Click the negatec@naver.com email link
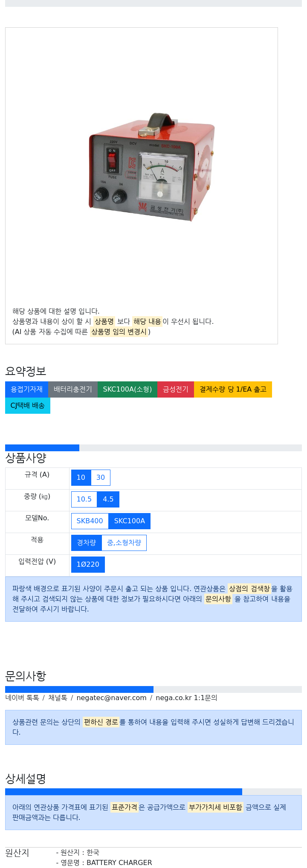This screenshot has width=307, height=868. pyautogui.click(x=111, y=698)
